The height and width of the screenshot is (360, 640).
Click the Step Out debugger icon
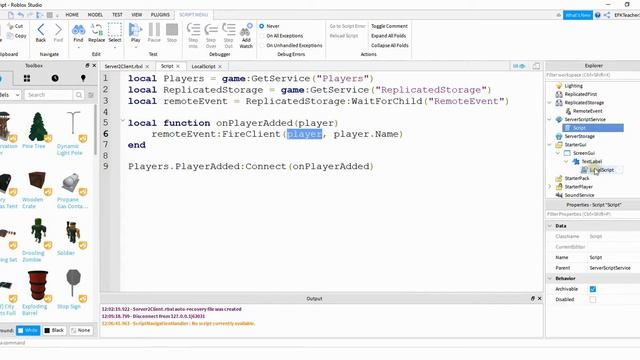click(x=229, y=29)
